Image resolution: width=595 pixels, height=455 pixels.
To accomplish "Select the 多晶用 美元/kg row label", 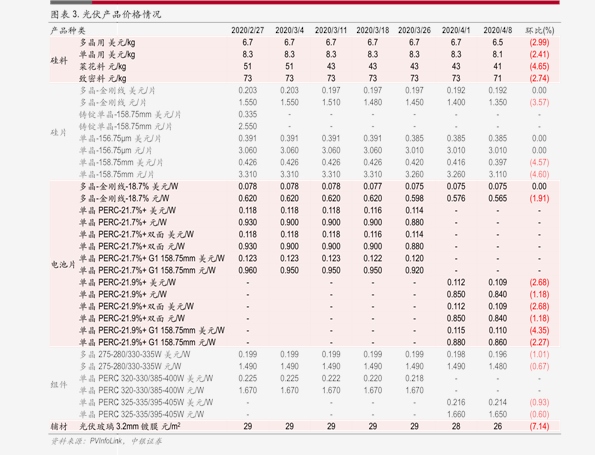I will (107, 43).
